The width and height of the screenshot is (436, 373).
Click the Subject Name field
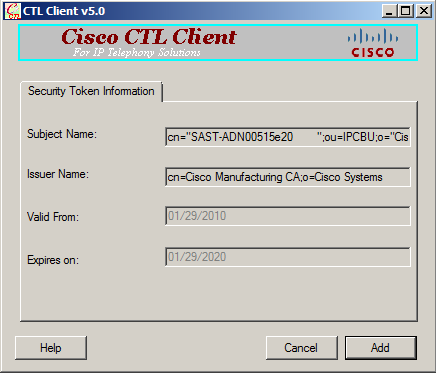(x=288, y=137)
